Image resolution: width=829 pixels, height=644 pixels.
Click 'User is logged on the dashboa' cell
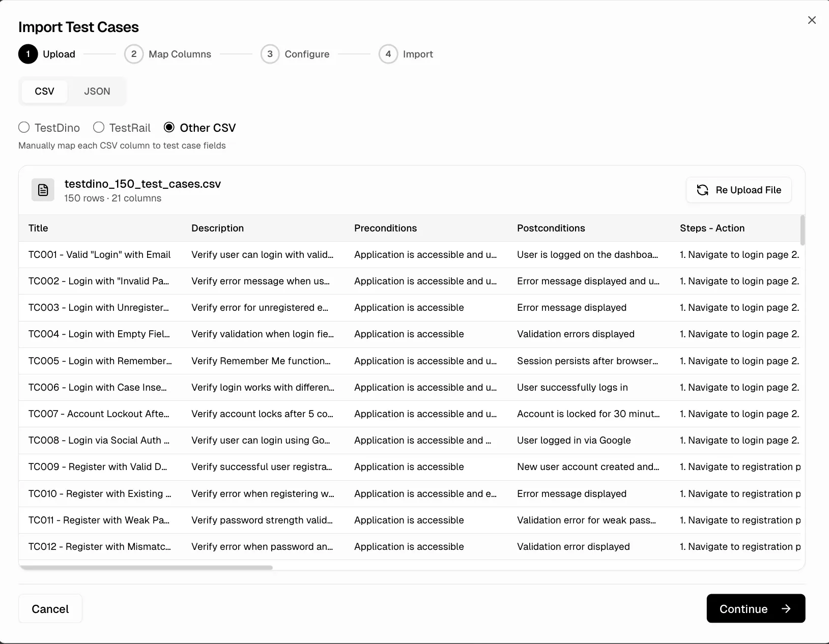(588, 254)
